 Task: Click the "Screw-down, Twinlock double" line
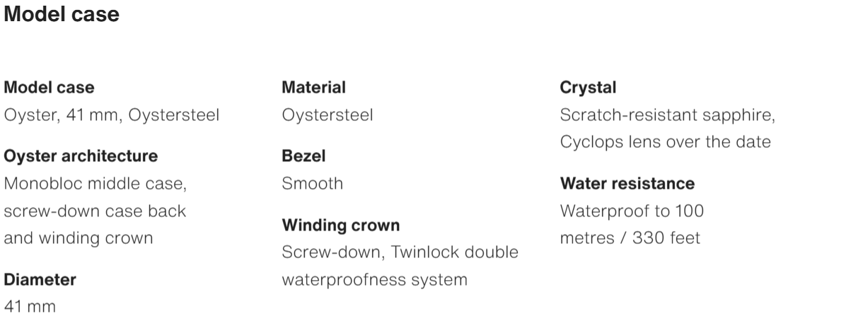(x=400, y=252)
